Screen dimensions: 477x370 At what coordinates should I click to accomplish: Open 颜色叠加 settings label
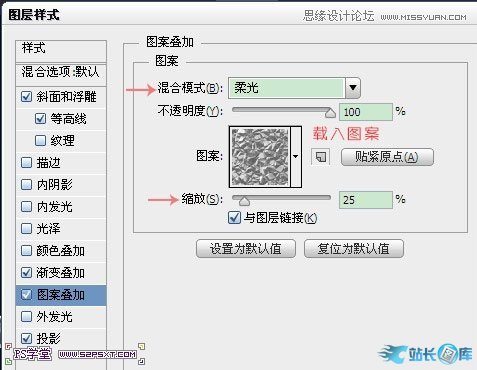61,250
